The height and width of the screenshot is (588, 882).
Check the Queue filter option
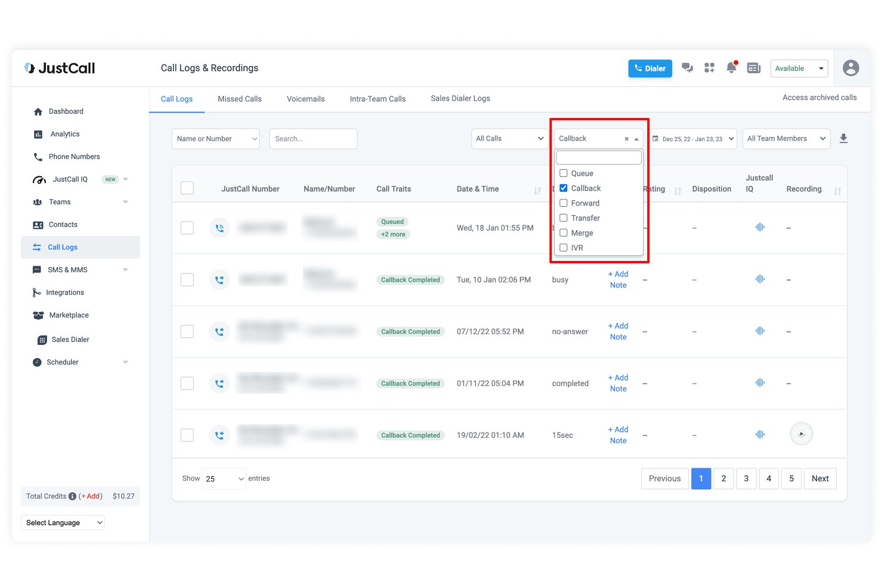tap(563, 173)
